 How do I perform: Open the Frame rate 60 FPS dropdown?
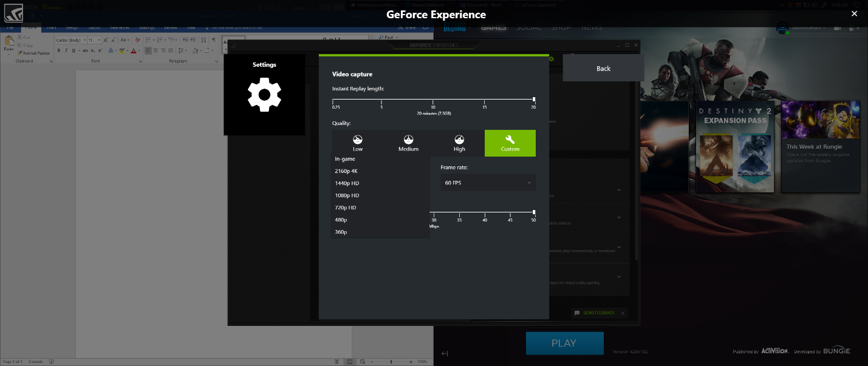point(488,182)
